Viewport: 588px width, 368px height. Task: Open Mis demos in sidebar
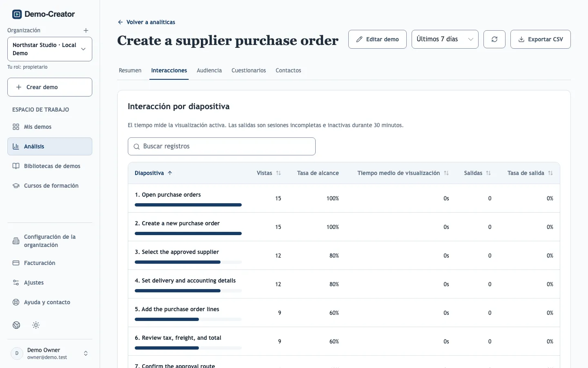coord(50,127)
